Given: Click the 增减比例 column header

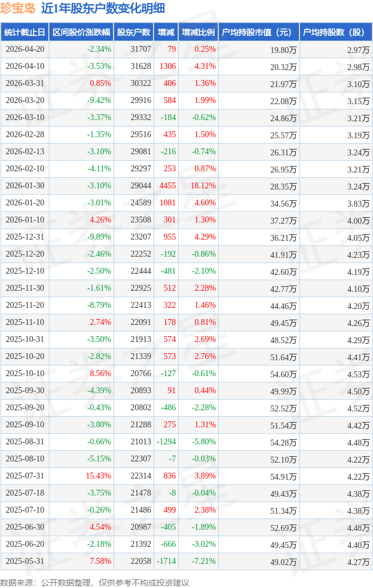Looking at the screenshot, I should pyautogui.click(x=198, y=32).
